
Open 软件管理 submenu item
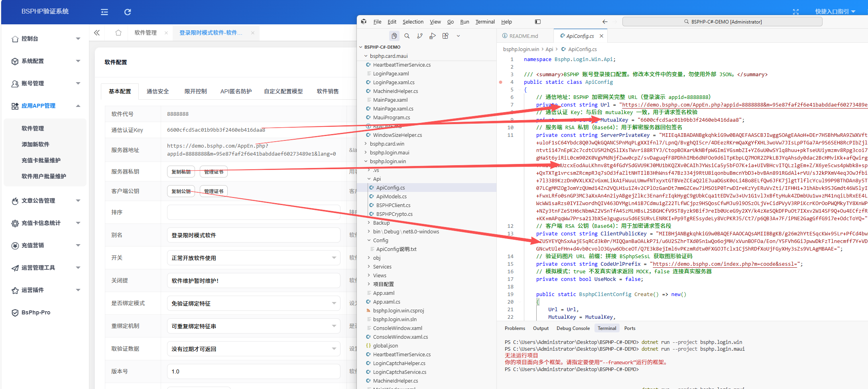click(33, 128)
